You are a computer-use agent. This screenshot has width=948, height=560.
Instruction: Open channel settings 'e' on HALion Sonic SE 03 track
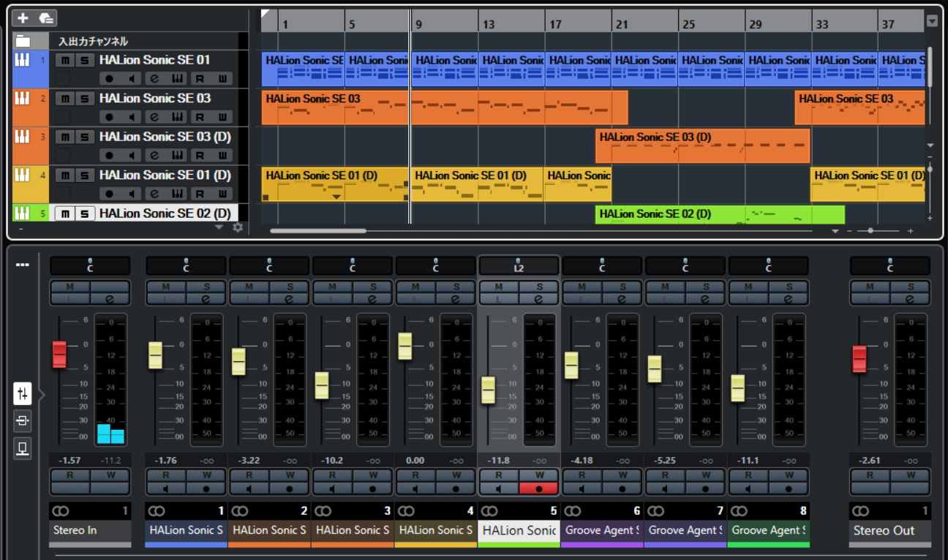(154, 117)
